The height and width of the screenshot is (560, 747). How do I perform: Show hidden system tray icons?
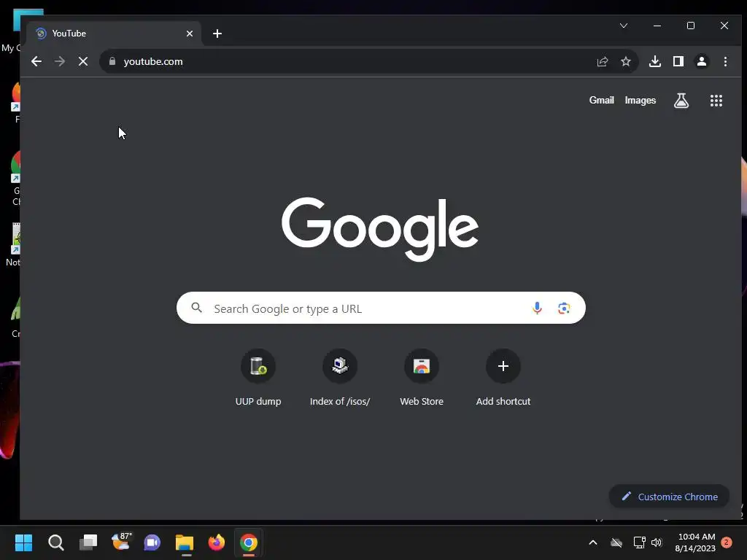tap(593, 542)
